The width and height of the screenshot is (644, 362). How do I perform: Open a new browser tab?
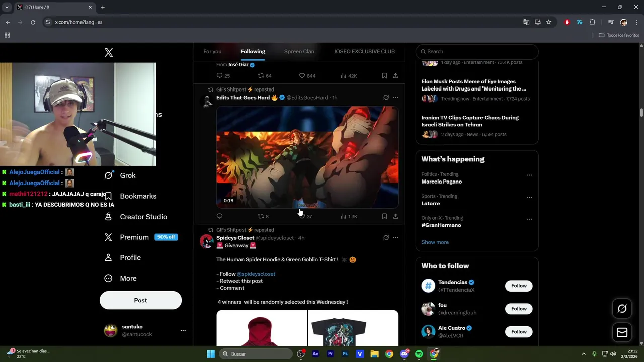tap(103, 7)
